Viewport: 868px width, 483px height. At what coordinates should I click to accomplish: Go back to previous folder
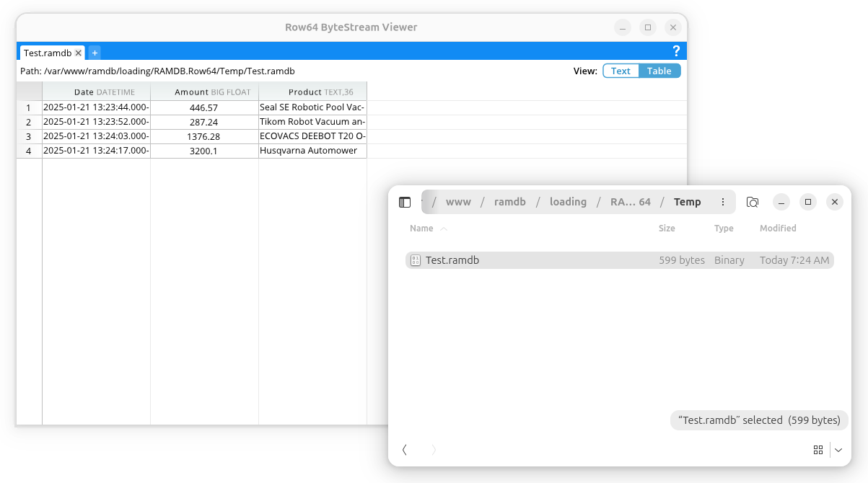click(x=405, y=450)
